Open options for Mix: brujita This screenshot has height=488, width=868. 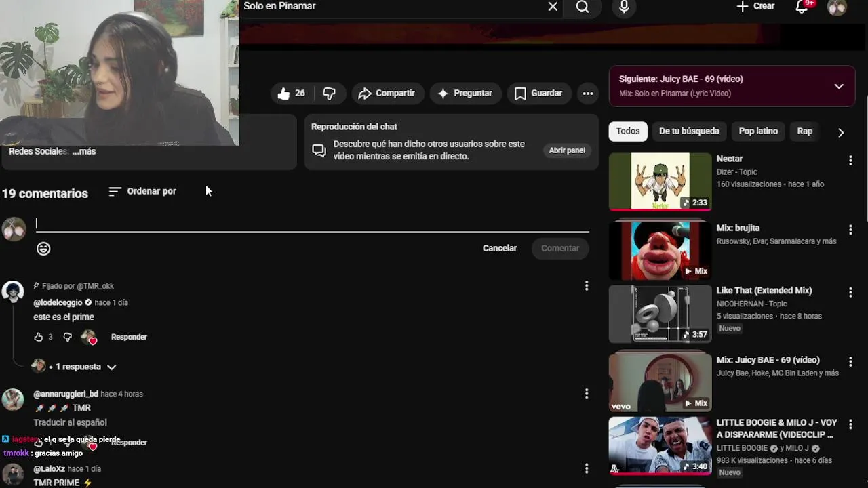pos(850,230)
